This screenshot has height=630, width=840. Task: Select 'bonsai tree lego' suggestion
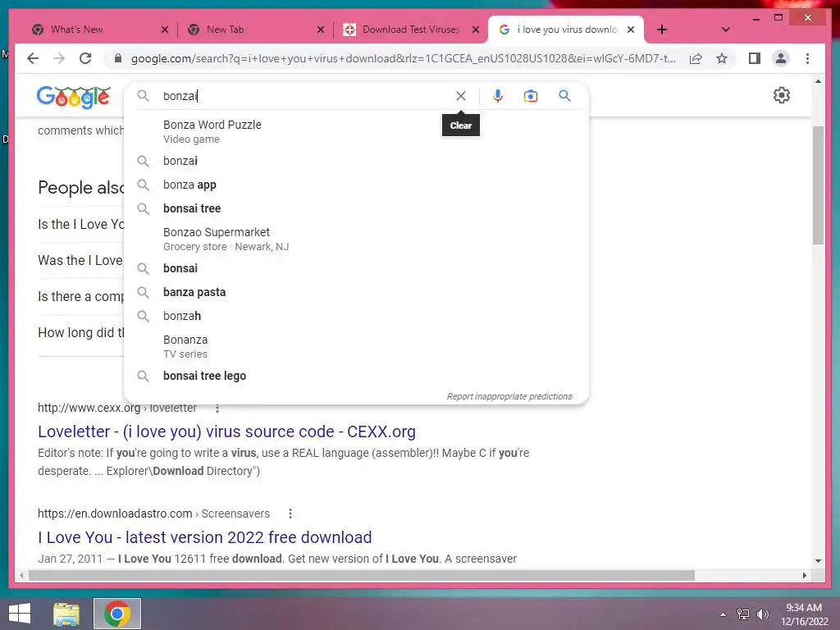point(356,376)
